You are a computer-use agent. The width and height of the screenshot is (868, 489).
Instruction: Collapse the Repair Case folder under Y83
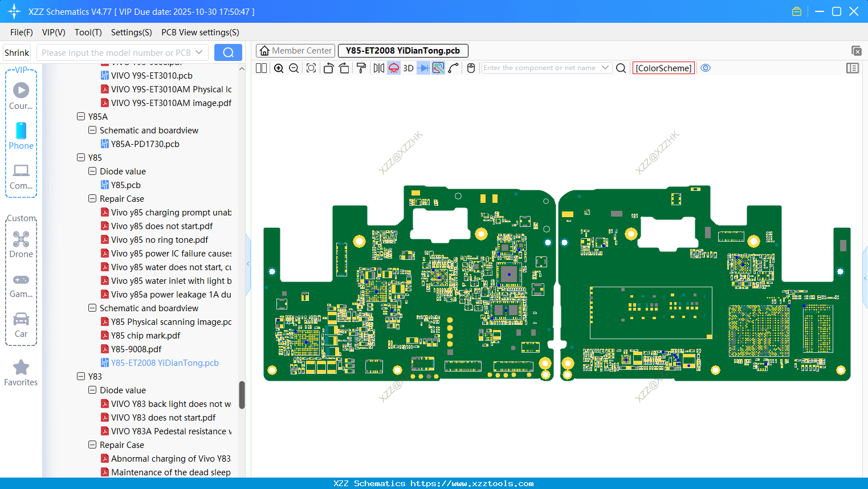[x=92, y=445]
